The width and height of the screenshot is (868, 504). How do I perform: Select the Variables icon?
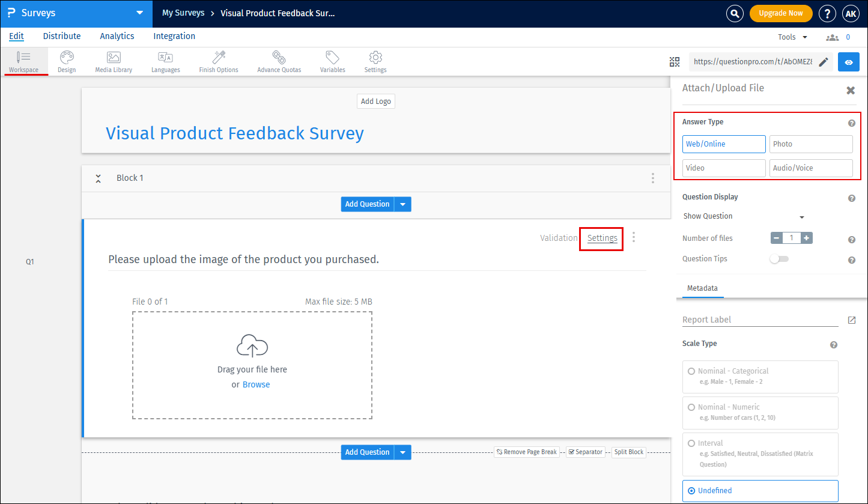click(332, 61)
